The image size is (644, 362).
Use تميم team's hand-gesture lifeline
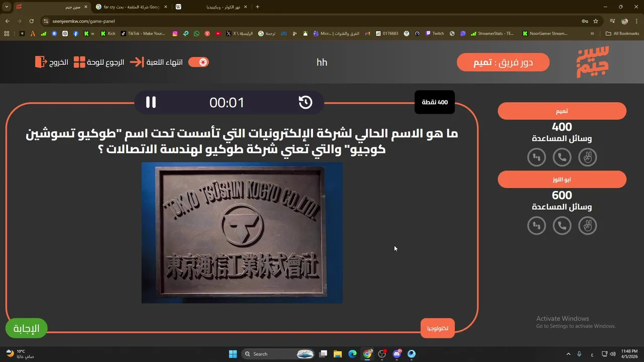[587, 157]
